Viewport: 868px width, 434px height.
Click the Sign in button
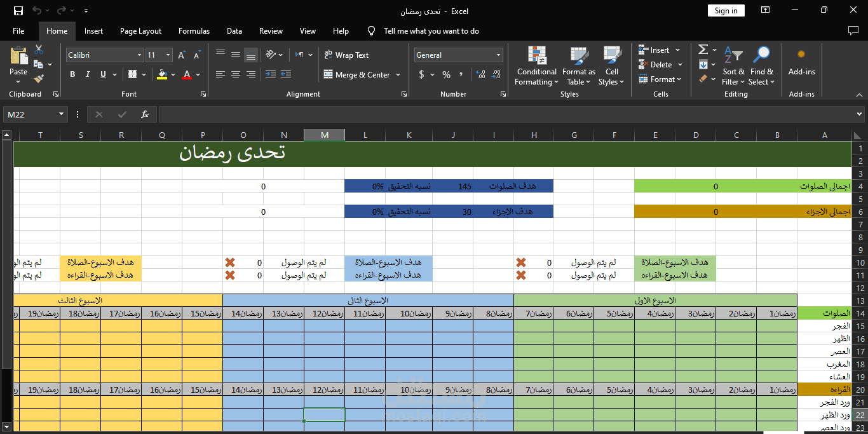tap(726, 10)
